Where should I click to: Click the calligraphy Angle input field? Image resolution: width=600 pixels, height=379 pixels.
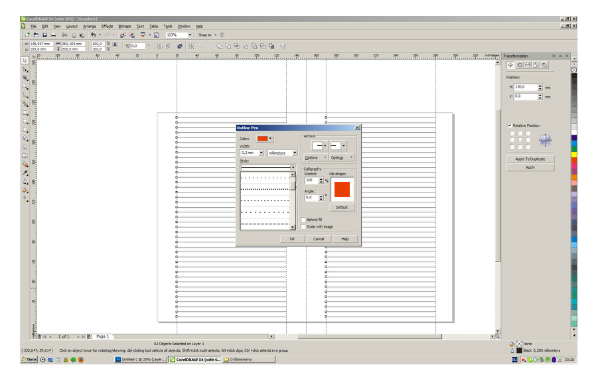(311, 198)
